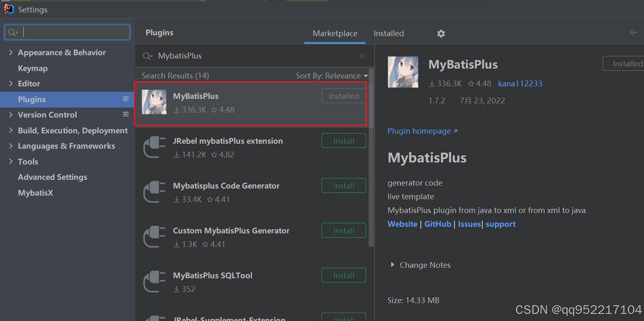Screen dimensions: 644x321
Task: Open the Sort By: Relevance dropdown
Action: pyautogui.click(x=332, y=76)
